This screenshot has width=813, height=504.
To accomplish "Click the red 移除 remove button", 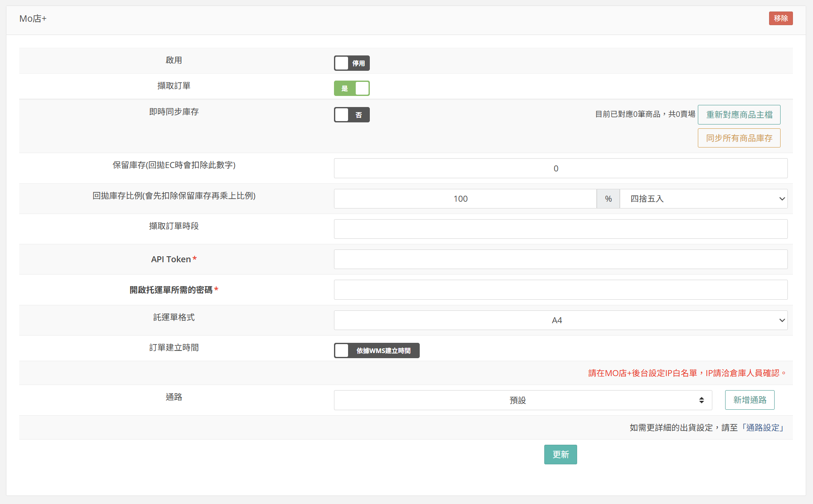I will (x=781, y=18).
